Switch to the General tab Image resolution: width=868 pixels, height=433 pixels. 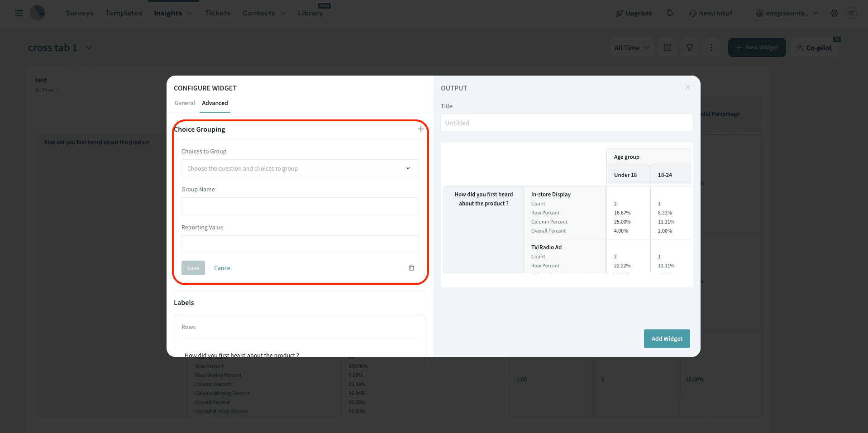(185, 103)
